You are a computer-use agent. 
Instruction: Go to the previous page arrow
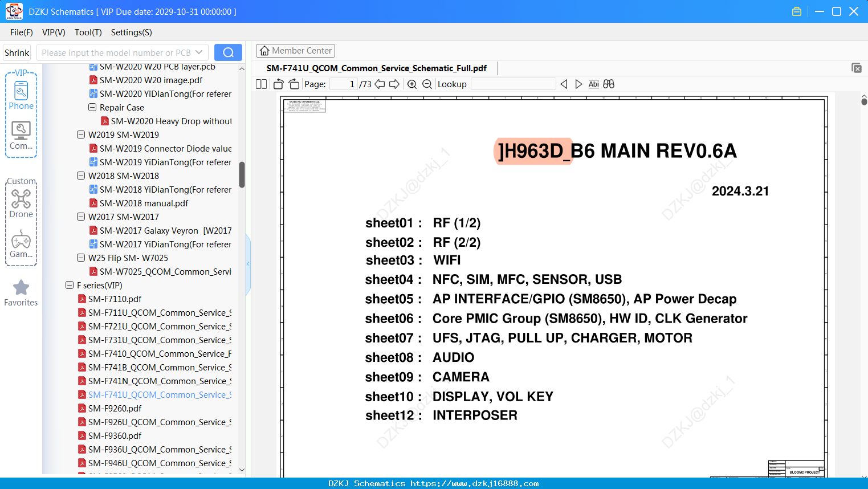[x=380, y=84]
